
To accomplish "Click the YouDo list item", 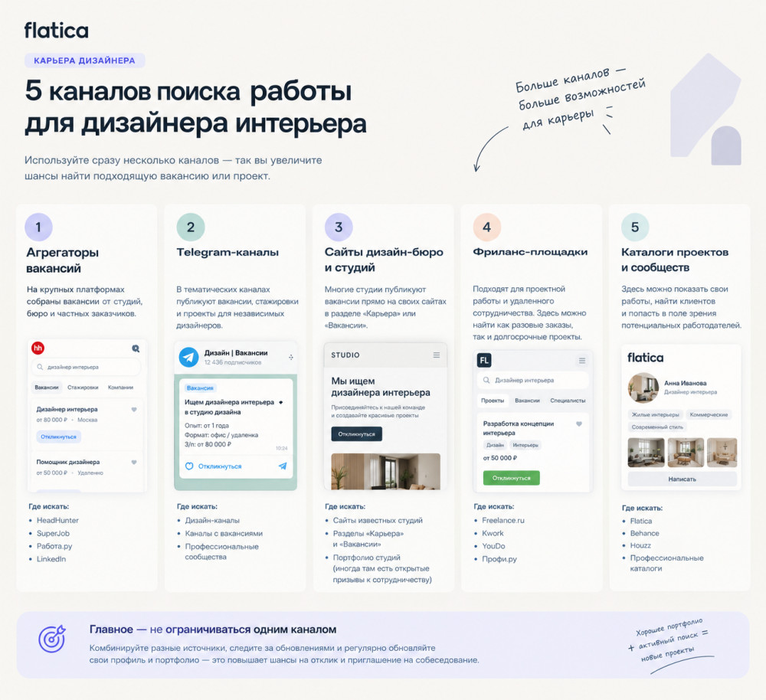I will (493, 546).
